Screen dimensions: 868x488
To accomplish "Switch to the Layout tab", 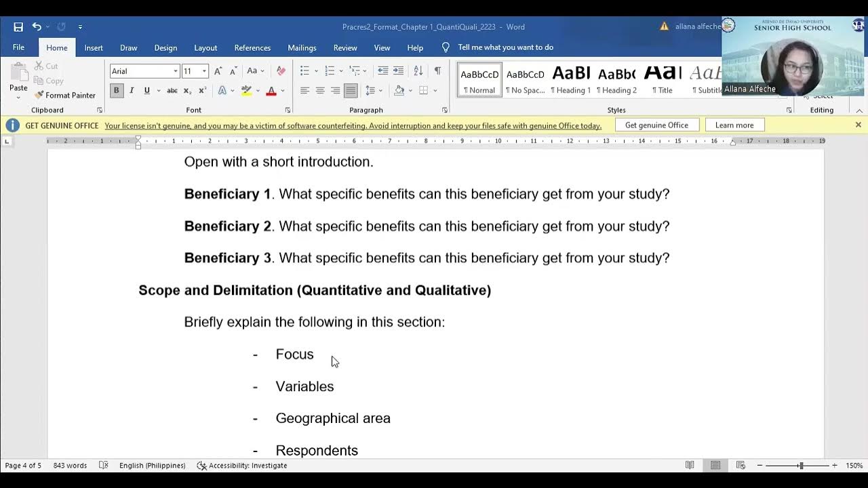I will pyautogui.click(x=205, y=47).
